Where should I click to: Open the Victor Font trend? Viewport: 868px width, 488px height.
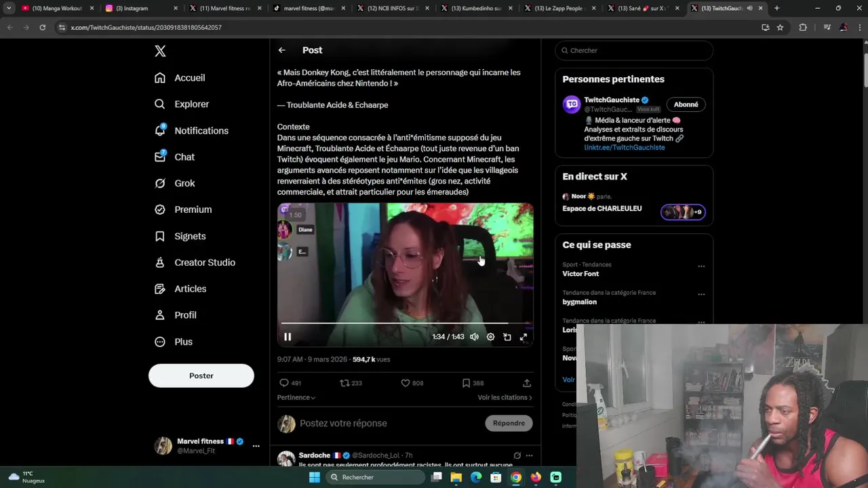click(x=580, y=274)
